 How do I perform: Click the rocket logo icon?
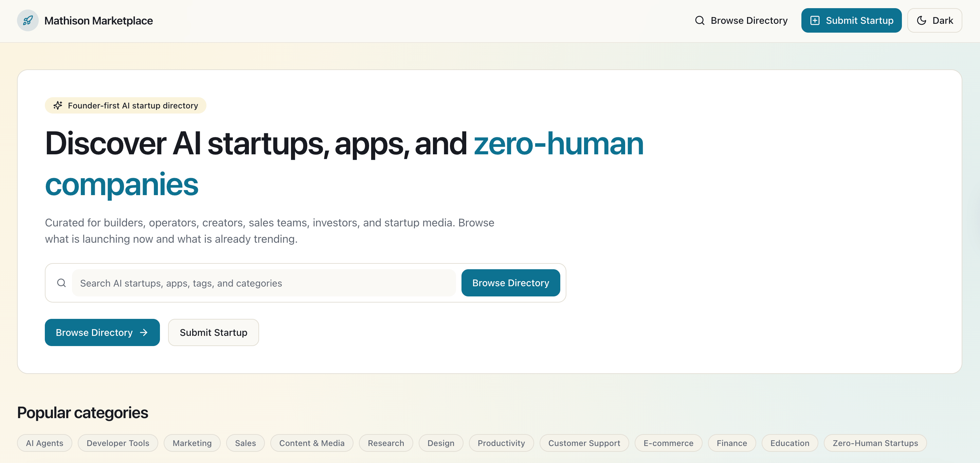pos(28,20)
